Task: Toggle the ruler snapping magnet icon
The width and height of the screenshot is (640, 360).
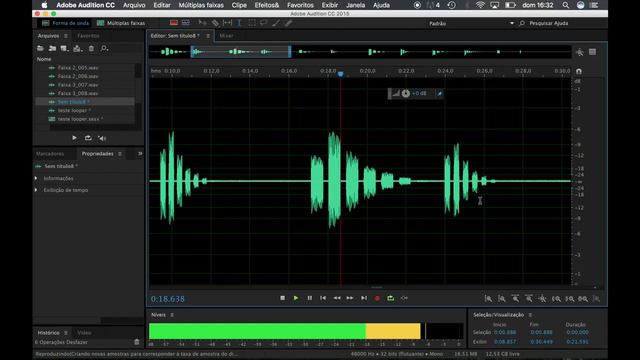Action: [579, 71]
